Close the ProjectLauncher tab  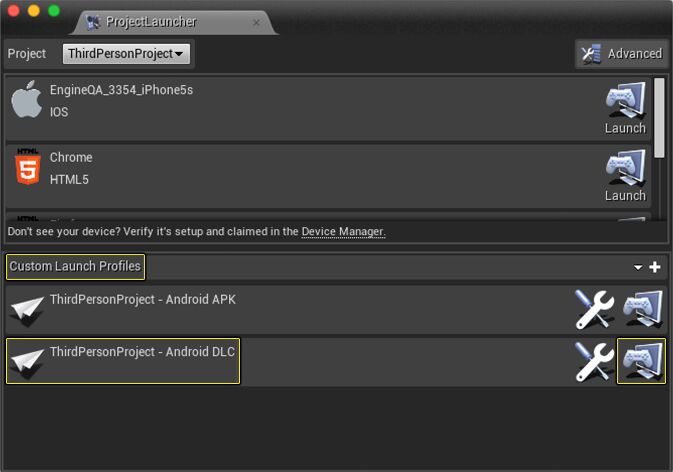coord(256,22)
